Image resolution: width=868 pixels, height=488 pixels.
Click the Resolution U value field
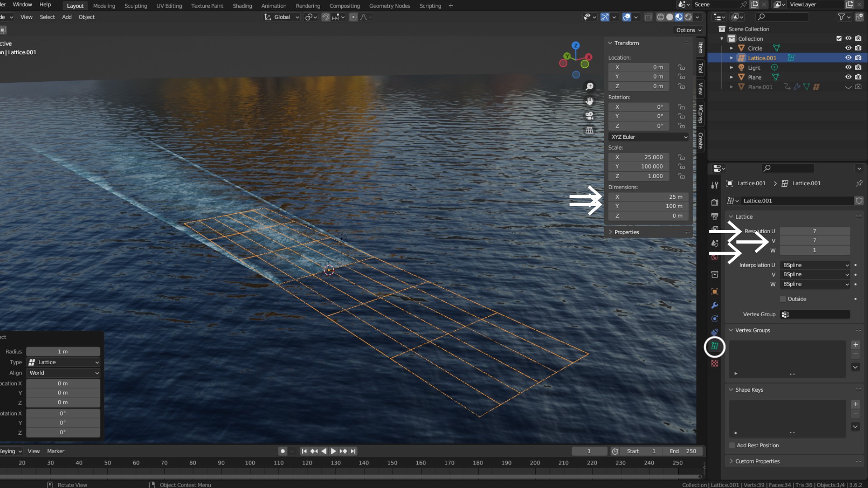(x=814, y=231)
